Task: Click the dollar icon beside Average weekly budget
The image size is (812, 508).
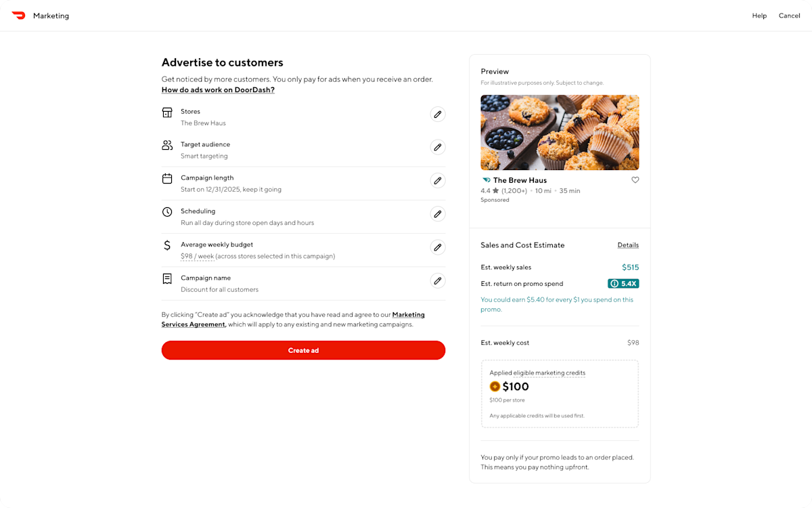Action: [x=167, y=245]
